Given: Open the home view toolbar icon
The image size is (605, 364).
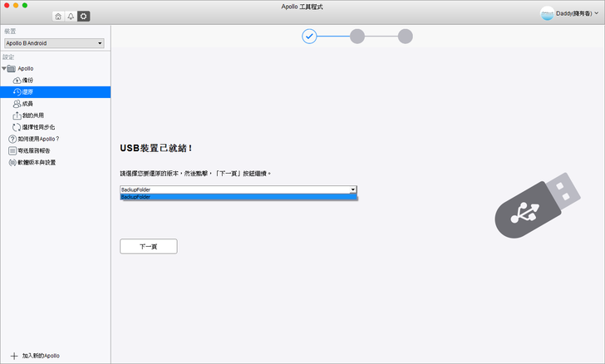Looking at the screenshot, I should [x=58, y=17].
